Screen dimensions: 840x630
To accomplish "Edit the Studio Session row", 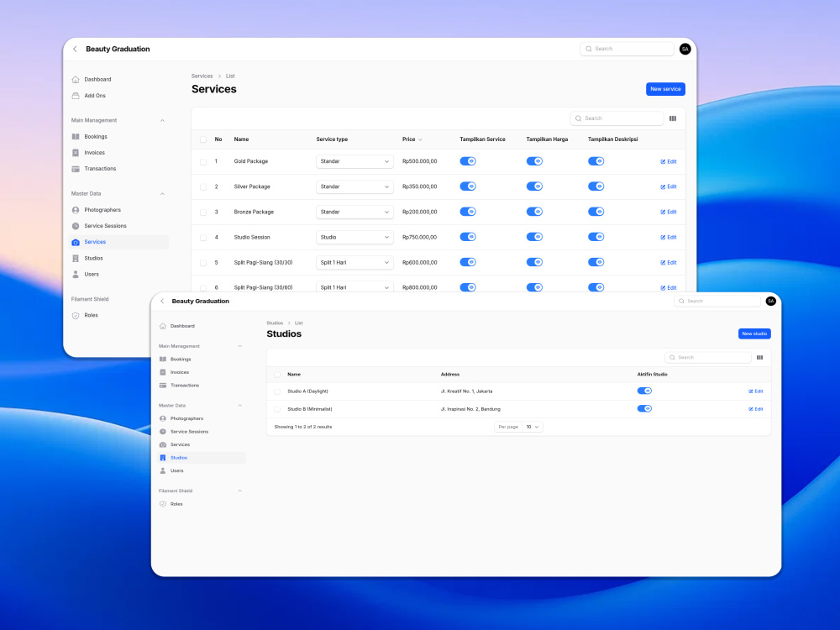I will click(x=669, y=237).
